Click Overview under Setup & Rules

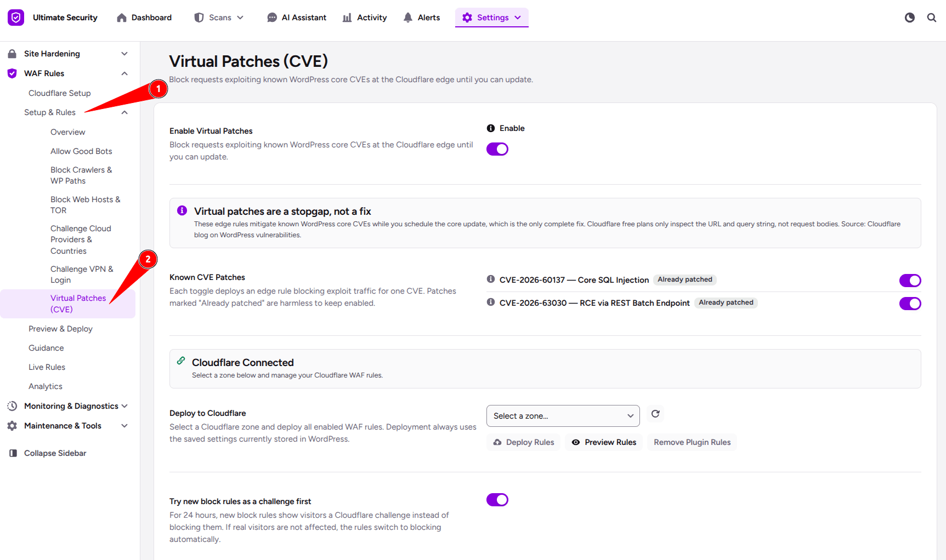click(x=67, y=132)
